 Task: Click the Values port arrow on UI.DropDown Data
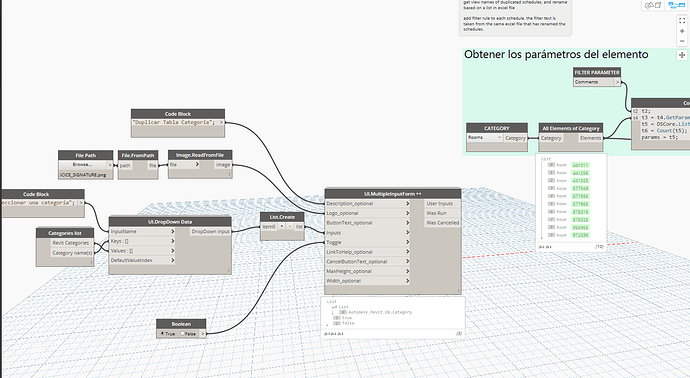point(172,251)
